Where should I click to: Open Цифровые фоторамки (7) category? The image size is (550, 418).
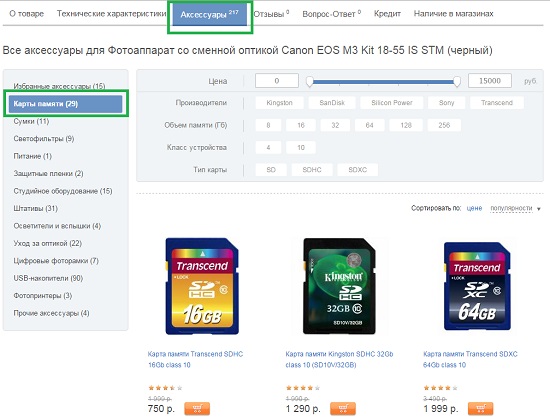(56, 261)
